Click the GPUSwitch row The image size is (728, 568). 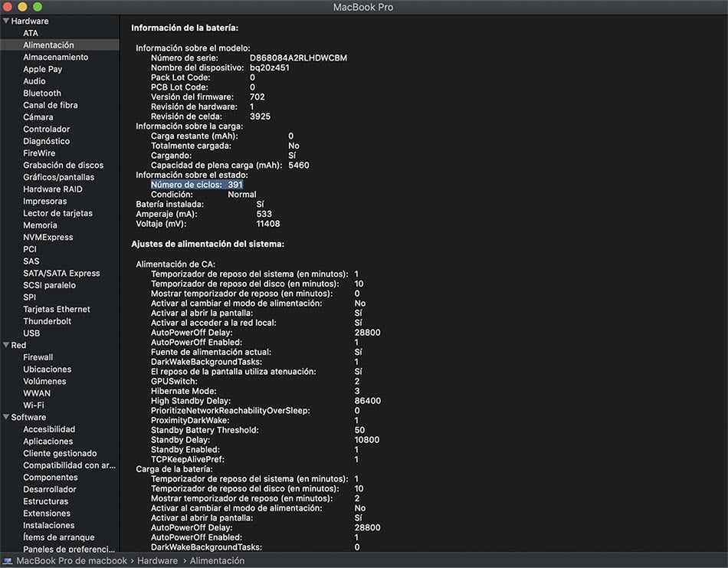click(255, 381)
